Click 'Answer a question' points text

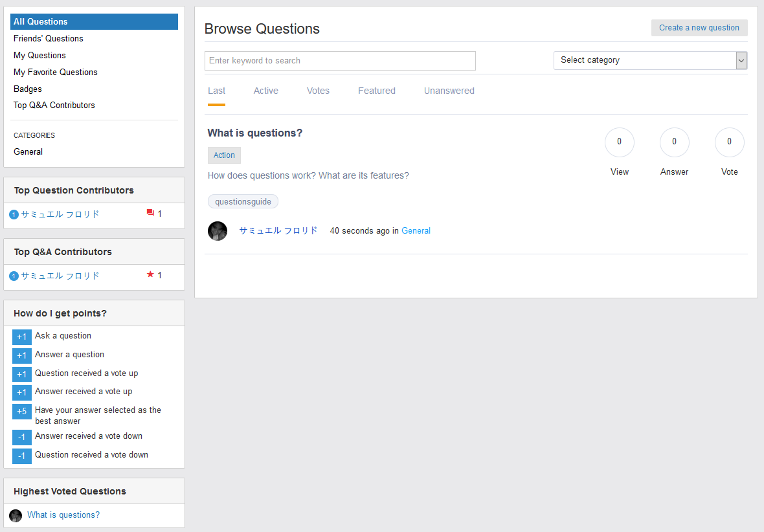(x=70, y=355)
